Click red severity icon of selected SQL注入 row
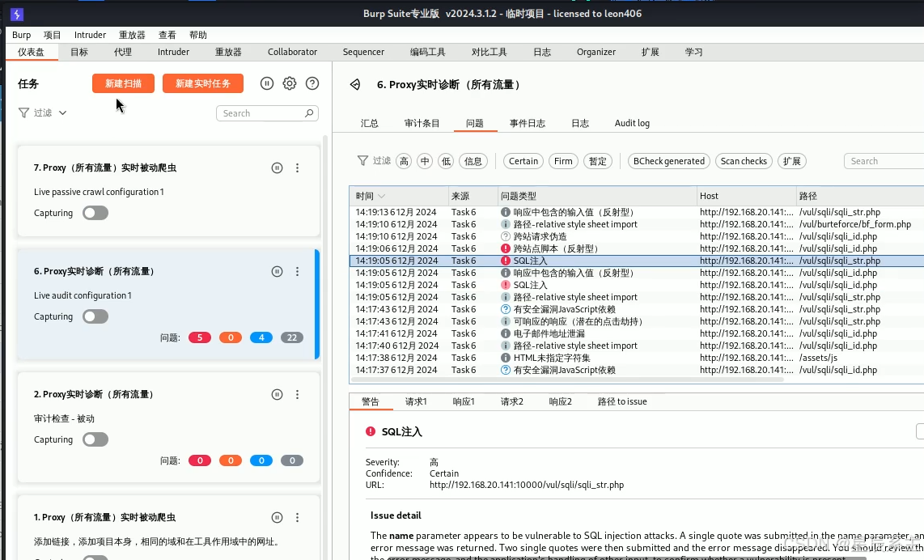Viewport: 924px width, 560px height. 505,261
